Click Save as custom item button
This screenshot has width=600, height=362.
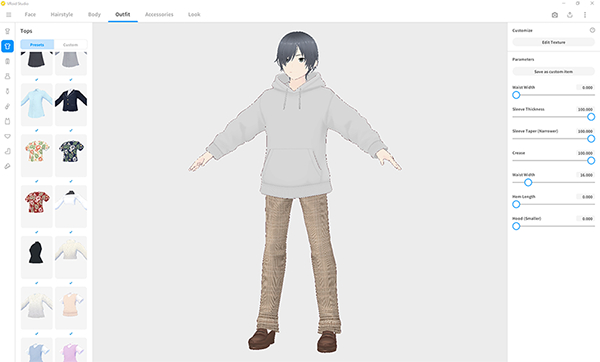(x=553, y=72)
